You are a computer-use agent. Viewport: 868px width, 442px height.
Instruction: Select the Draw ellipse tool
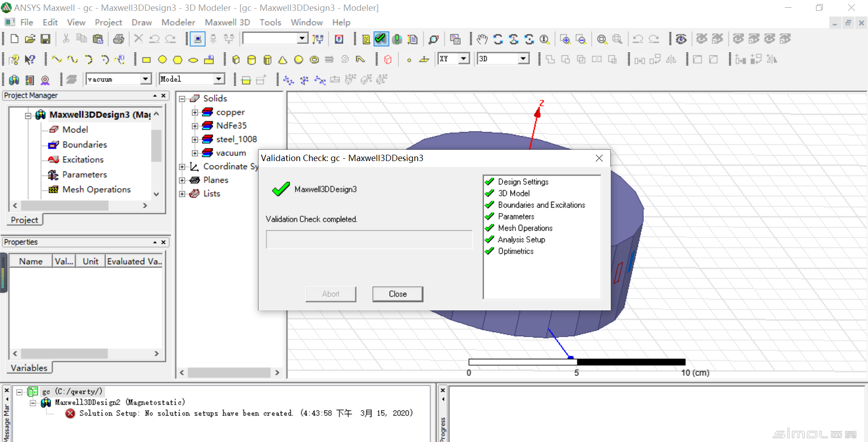point(193,59)
